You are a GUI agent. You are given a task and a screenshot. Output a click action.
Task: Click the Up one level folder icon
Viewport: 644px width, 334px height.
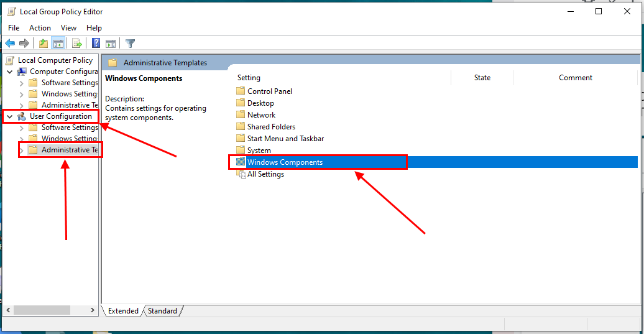pyautogui.click(x=43, y=43)
